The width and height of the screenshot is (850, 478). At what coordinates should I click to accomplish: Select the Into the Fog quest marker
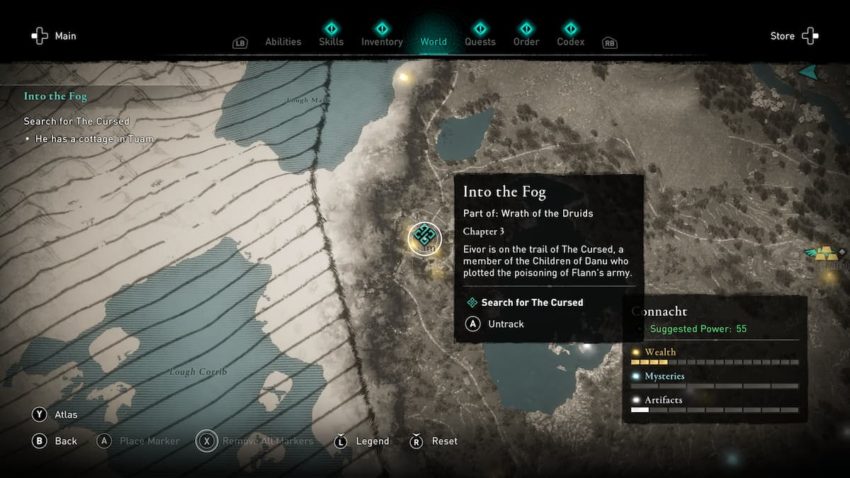pyautogui.click(x=424, y=237)
